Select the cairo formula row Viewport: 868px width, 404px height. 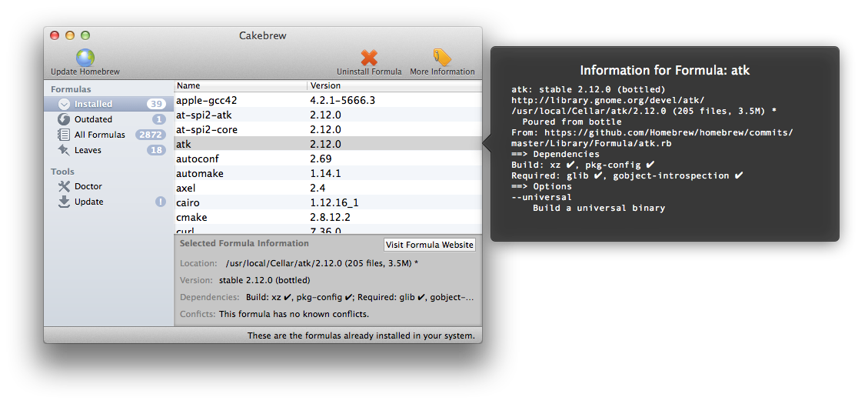[x=328, y=202]
